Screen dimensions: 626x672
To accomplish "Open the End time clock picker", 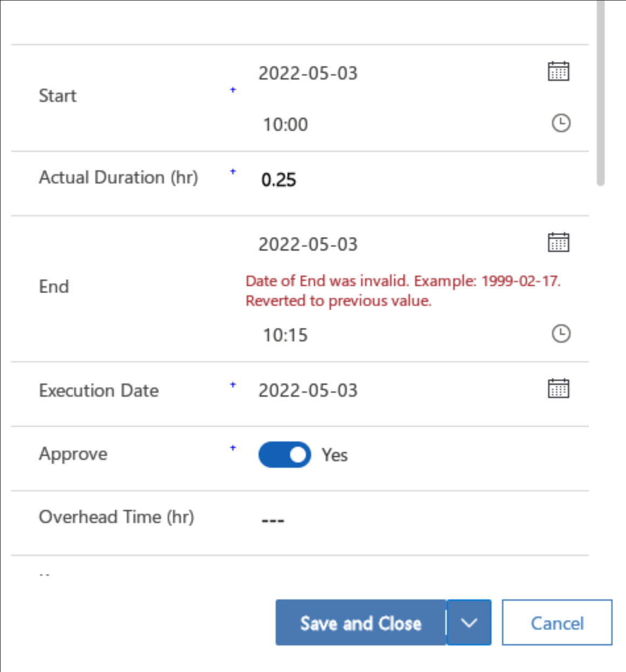I will (560, 333).
